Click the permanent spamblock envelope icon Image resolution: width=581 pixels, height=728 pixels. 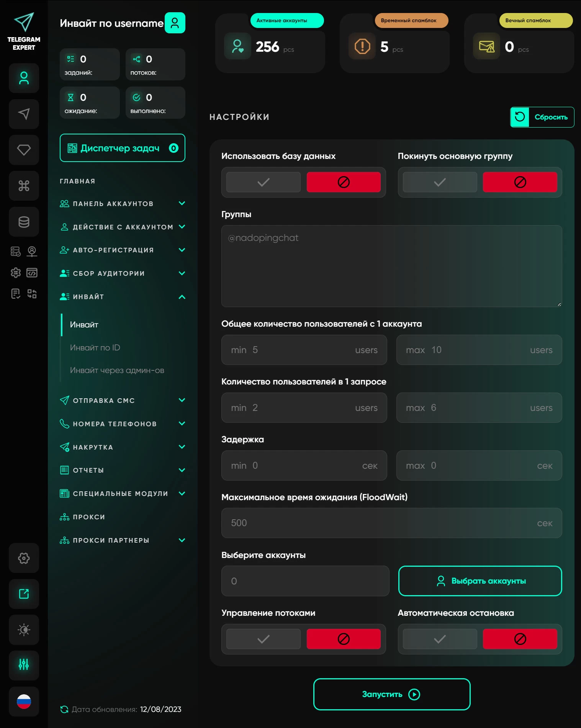click(x=486, y=46)
